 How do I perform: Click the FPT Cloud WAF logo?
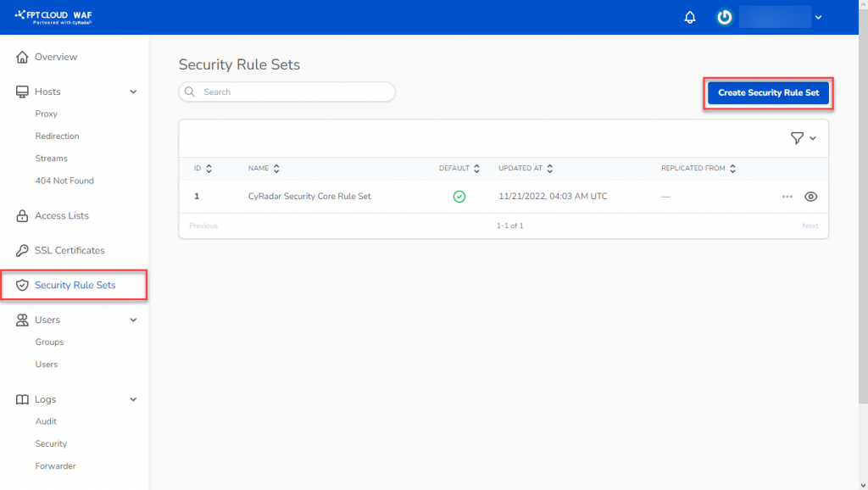click(x=53, y=17)
